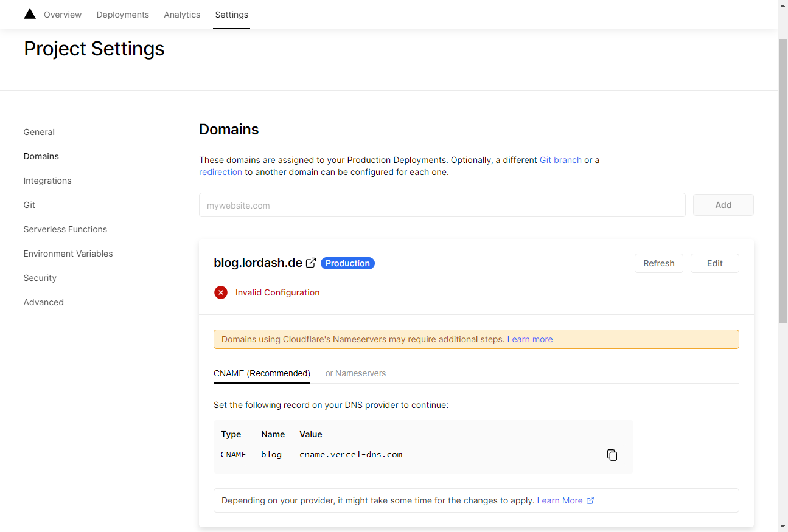Select the Settings tab
The height and width of the screenshot is (532, 788).
(231, 15)
